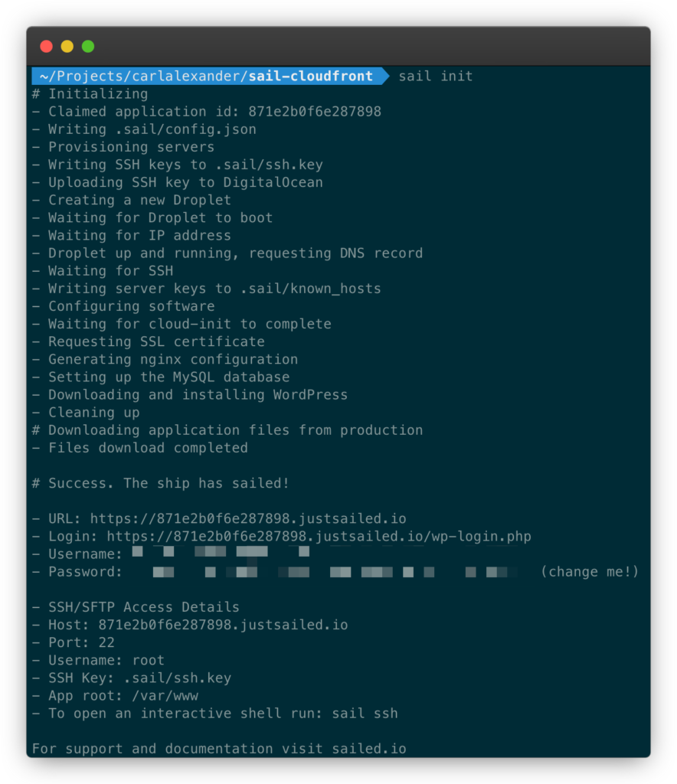Click the sail init command text
Viewport: 677px width, 784px height.
pyautogui.click(x=435, y=76)
